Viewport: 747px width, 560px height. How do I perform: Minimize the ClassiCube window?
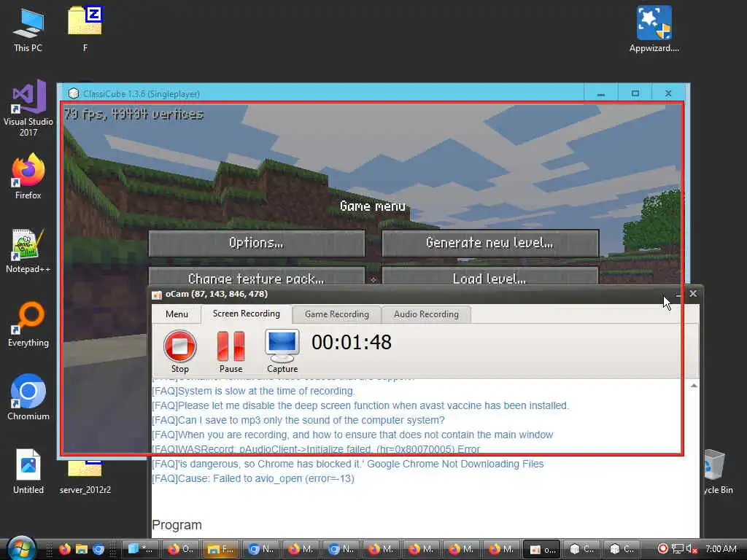tap(601, 93)
